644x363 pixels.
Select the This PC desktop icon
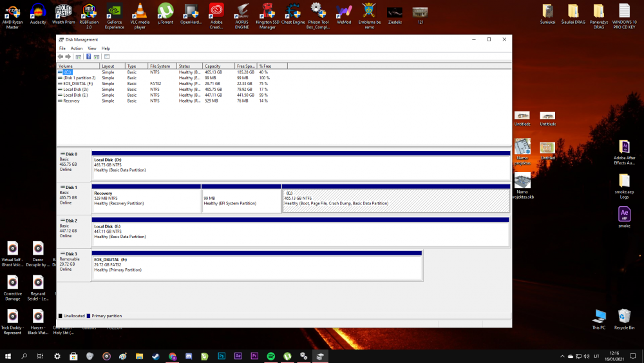pyautogui.click(x=599, y=319)
